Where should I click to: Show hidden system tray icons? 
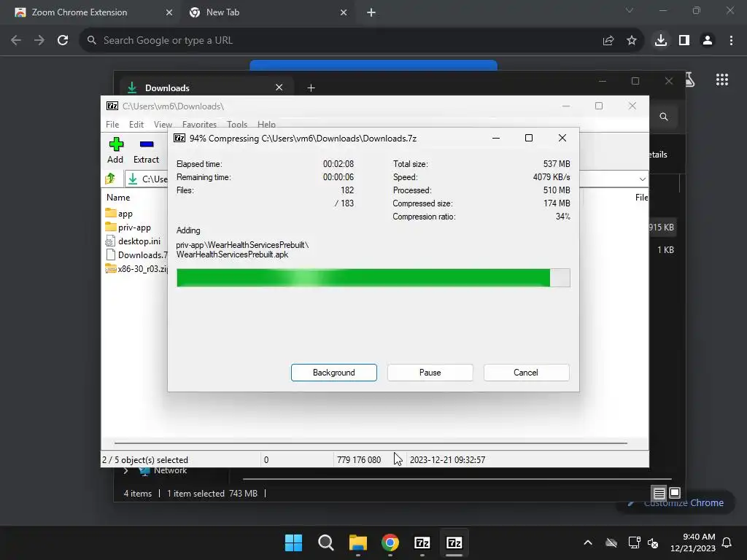(x=588, y=542)
